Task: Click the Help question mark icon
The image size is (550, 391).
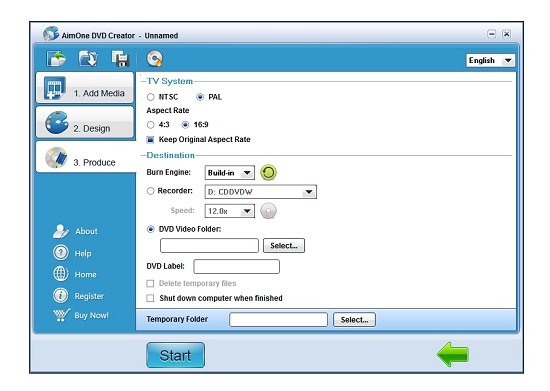Action: coord(61,253)
